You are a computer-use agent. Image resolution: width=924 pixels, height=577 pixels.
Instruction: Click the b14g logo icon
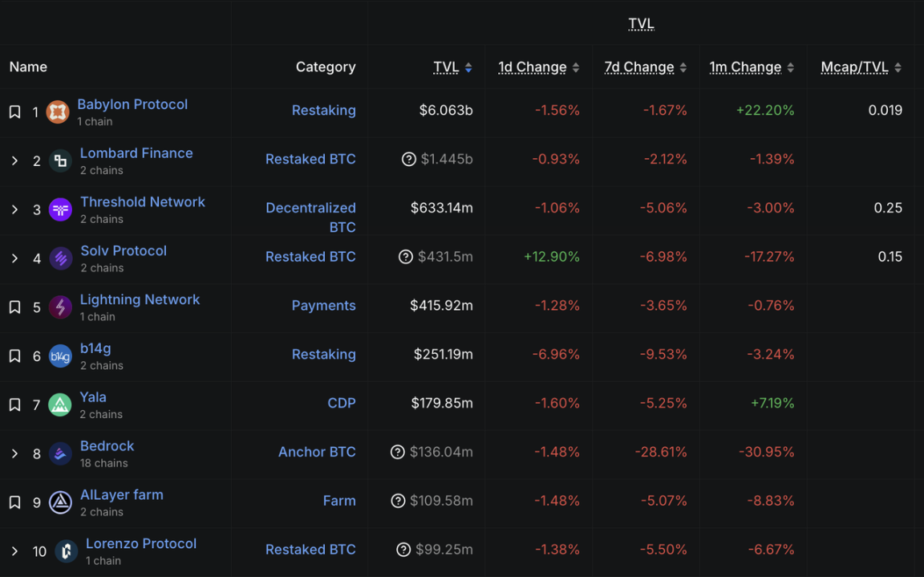coord(60,356)
